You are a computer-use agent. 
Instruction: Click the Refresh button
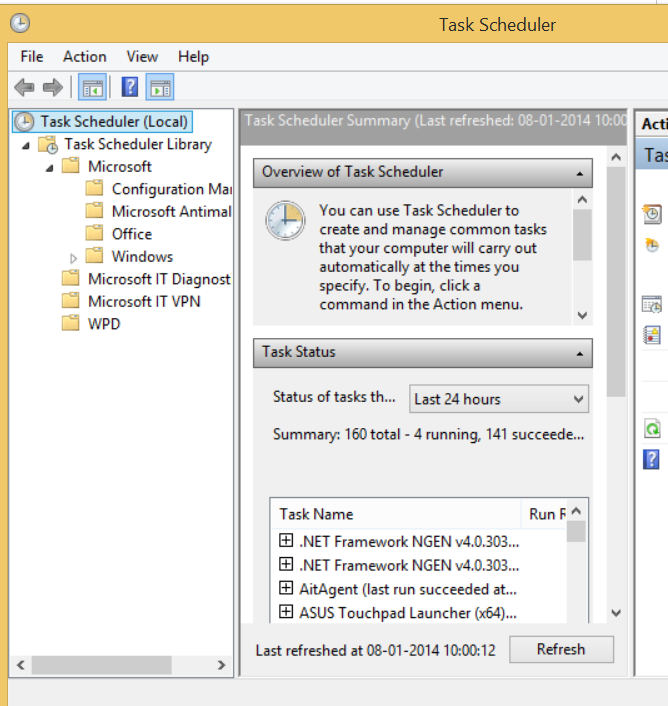tap(560, 649)
